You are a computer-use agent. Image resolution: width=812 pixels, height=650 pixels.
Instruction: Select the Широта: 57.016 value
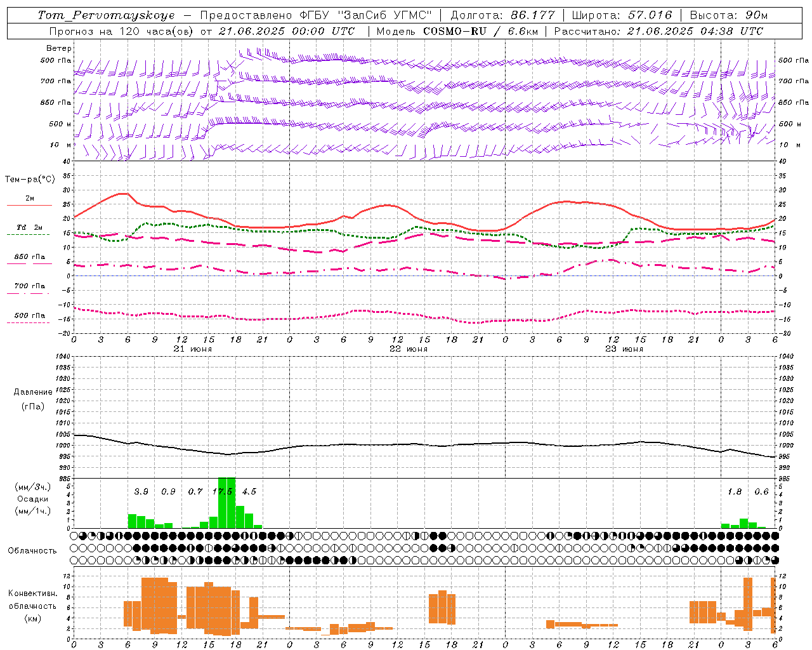622,15
